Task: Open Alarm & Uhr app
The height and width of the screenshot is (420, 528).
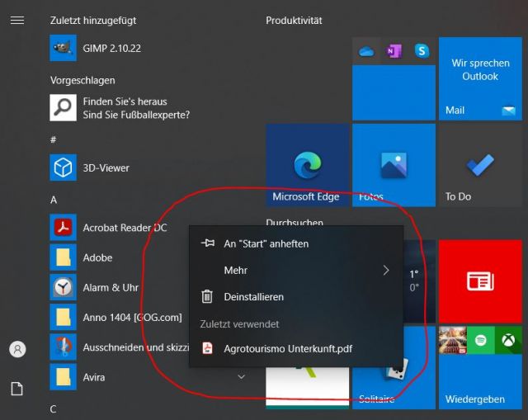Action: click(94, 288)
